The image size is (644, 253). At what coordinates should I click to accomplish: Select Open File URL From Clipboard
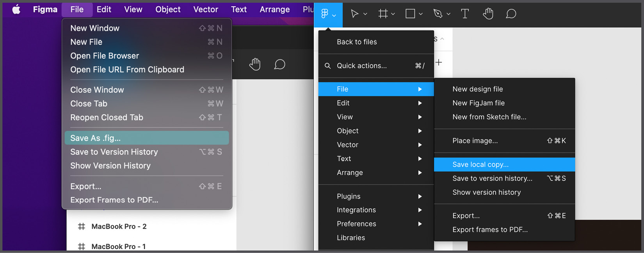147,69
